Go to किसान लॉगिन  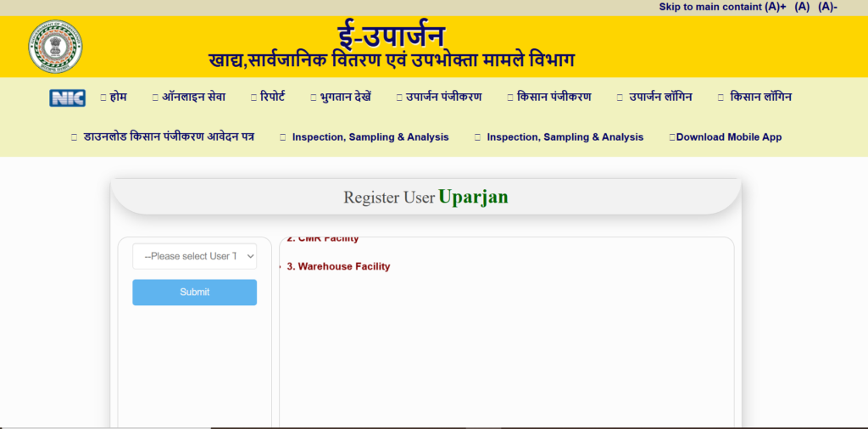pyautogui.click(x=755, y=97)
